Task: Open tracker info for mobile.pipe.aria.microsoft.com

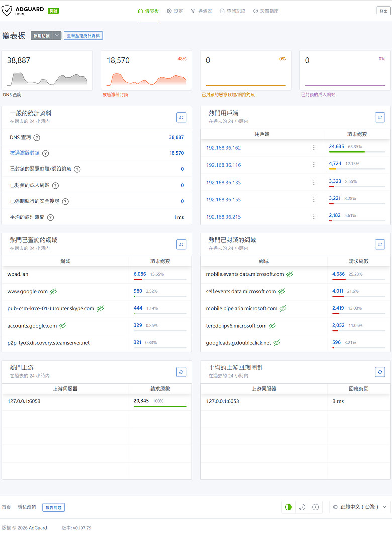Action: pyautogui.click(x=283, y=308)
